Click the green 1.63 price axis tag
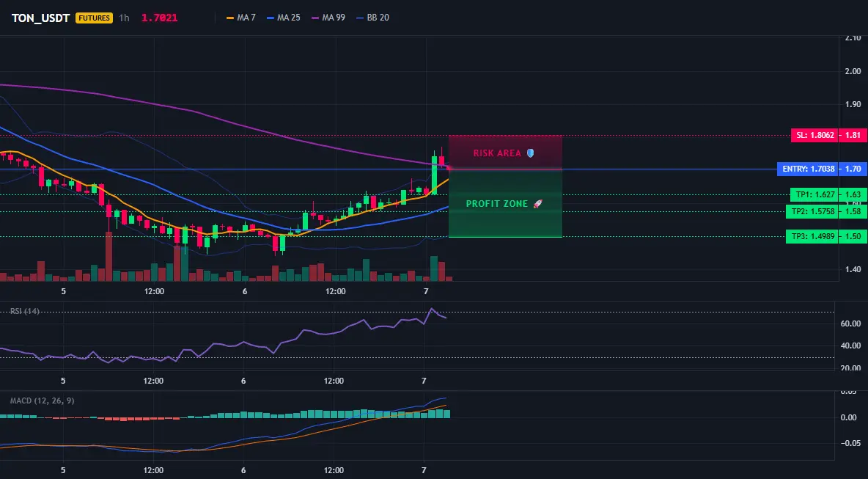The height and width of the screenshot is (479, 868). pyautogui.click(x=853, y=194)
